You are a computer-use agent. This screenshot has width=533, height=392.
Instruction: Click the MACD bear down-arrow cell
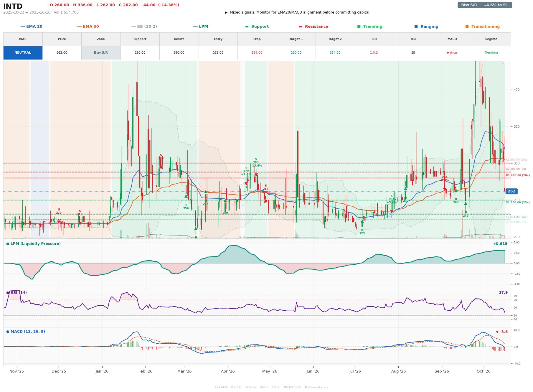452,53
